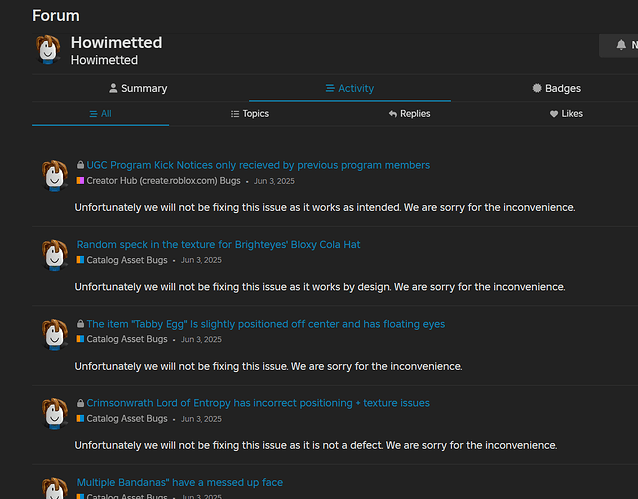Image resolution: width=638 pixels, height=499 pixels.
Task: Click reply text 'works by design'
Action: click(352, 287)
